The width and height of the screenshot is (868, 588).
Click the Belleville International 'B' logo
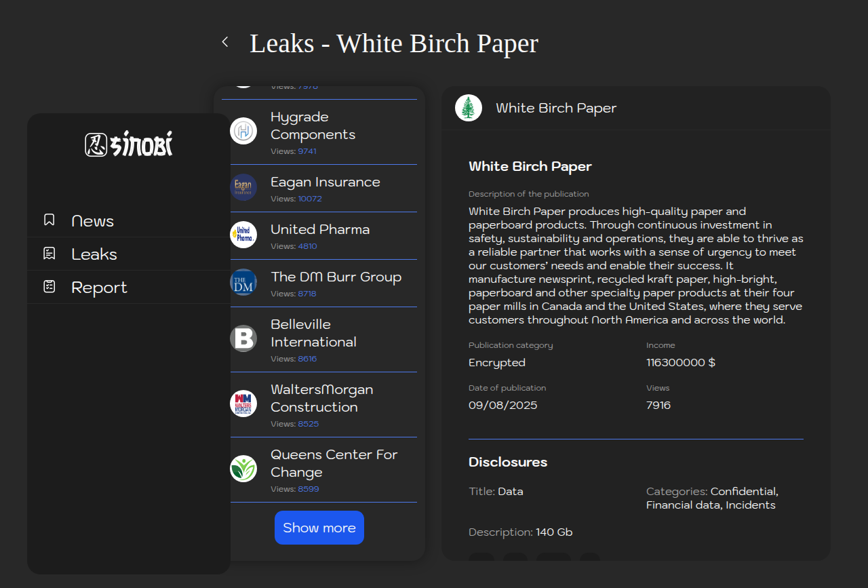[x=243, y=338]
